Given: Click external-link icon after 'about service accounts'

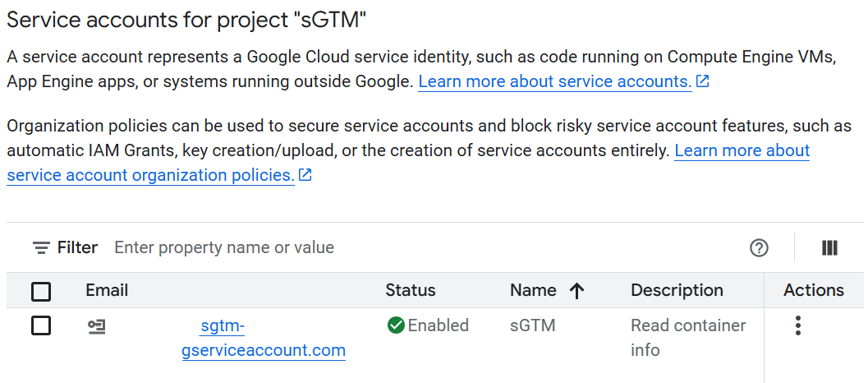Looking at the screenshot, I should point(702,81).
